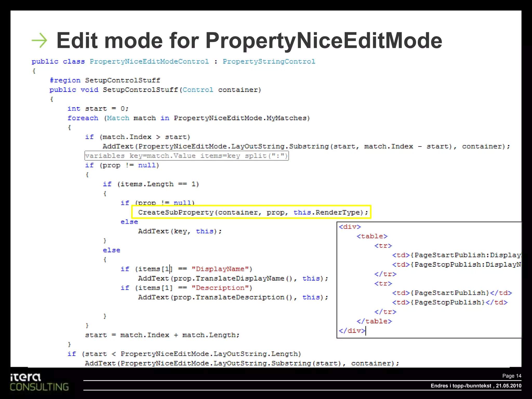532x399 pixels.
Task: Click 'if (match.Index > start)' line
Action: (x=138, y=137)
